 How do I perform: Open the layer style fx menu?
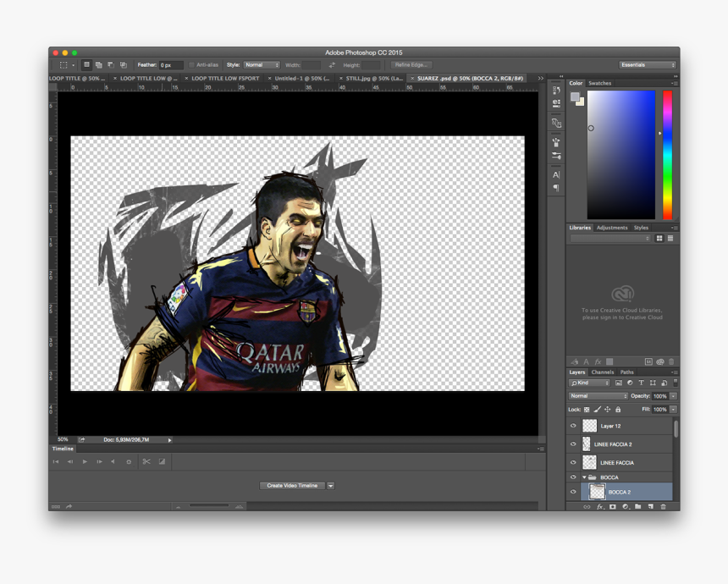click(x=599, y=507)
